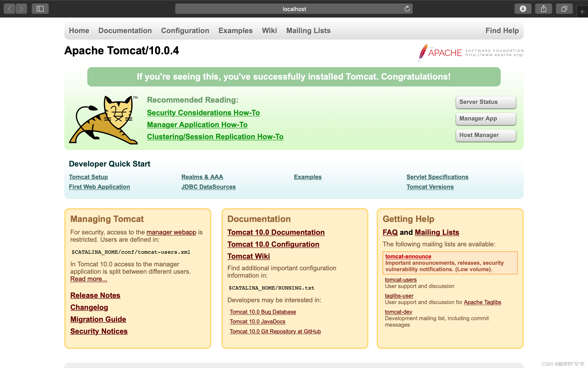Open First Web Application link
Image resolution: width=588 pixels, height=368 pixels.
(x=99, y=187)
